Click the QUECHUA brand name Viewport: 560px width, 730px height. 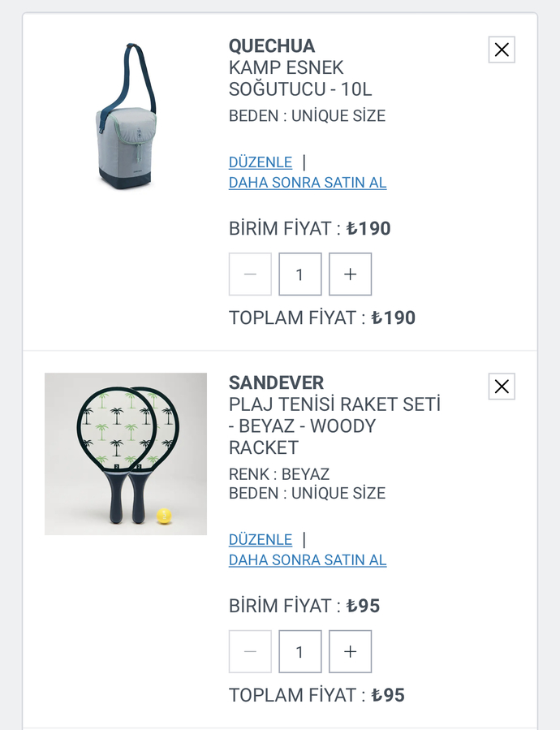click(x=271, y=45)
